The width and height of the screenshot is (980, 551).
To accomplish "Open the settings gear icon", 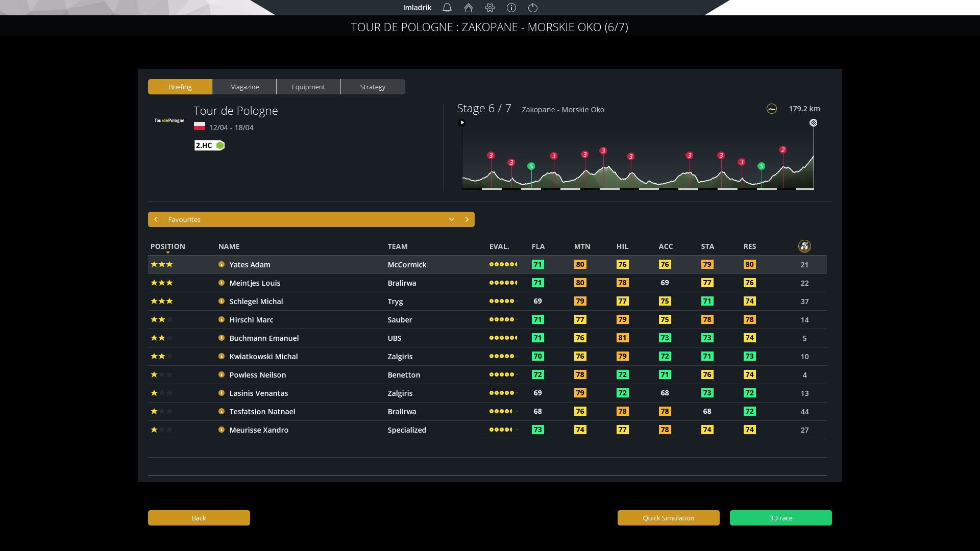I will coord(490,8).
